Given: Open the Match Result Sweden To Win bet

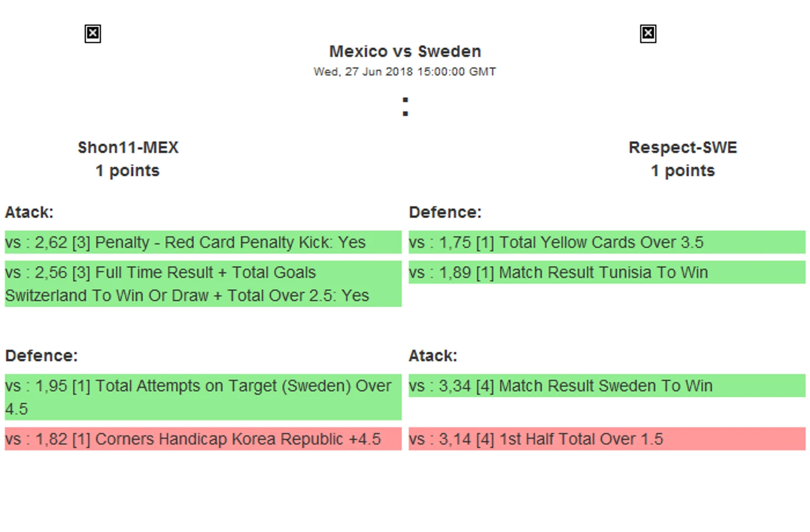Looking at the screenshot, I should point(607,386).
